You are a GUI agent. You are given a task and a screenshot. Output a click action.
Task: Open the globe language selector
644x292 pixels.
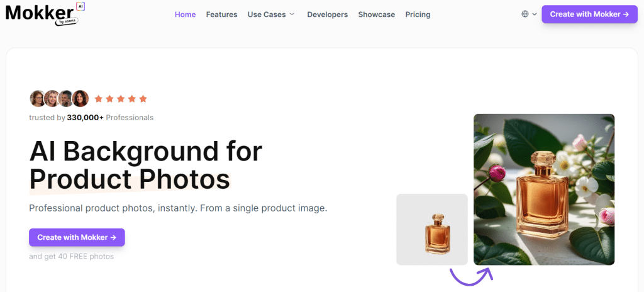click(525, 14)
